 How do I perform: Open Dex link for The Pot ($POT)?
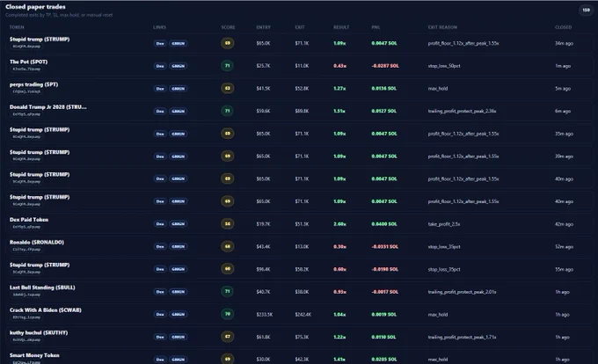pos(160,66)
